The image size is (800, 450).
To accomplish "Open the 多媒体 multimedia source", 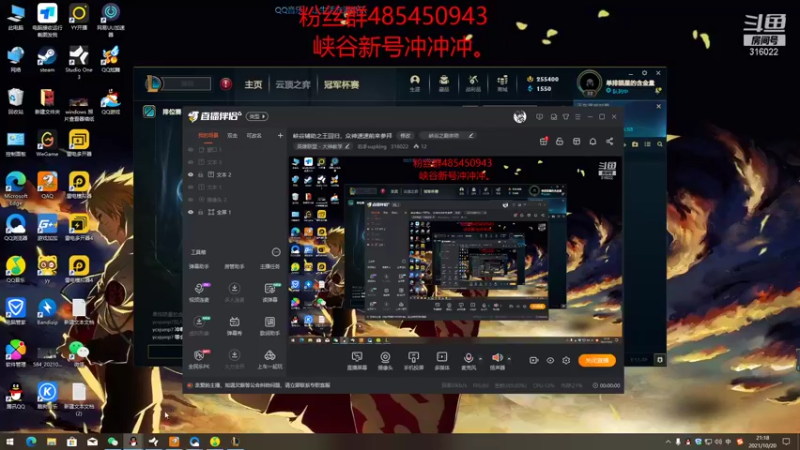I will pos(442,360).
